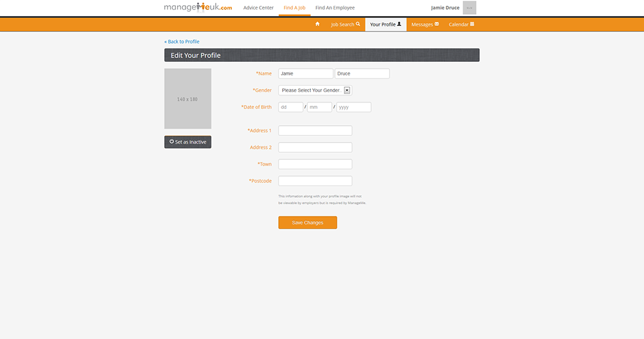Click the ManageMe UK logo

click(x=198, y=8)
